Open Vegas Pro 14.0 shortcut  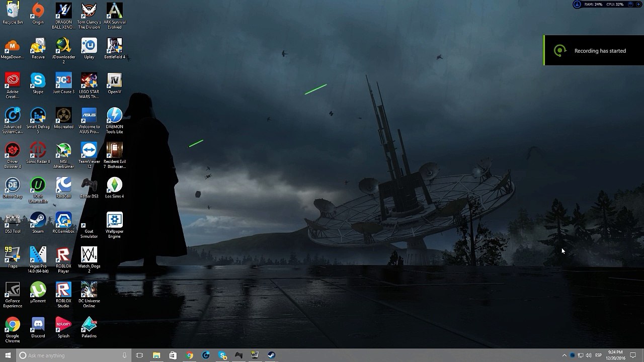coord(38,260)
